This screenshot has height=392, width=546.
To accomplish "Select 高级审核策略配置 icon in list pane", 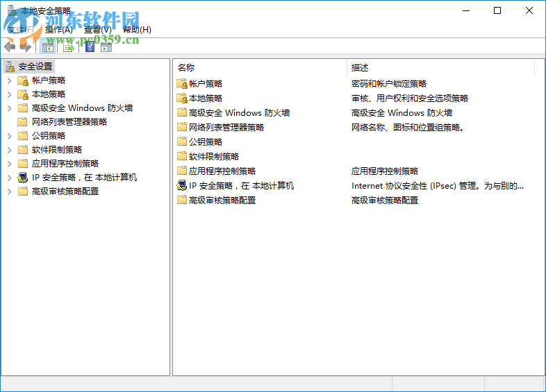I will point(182,200).
